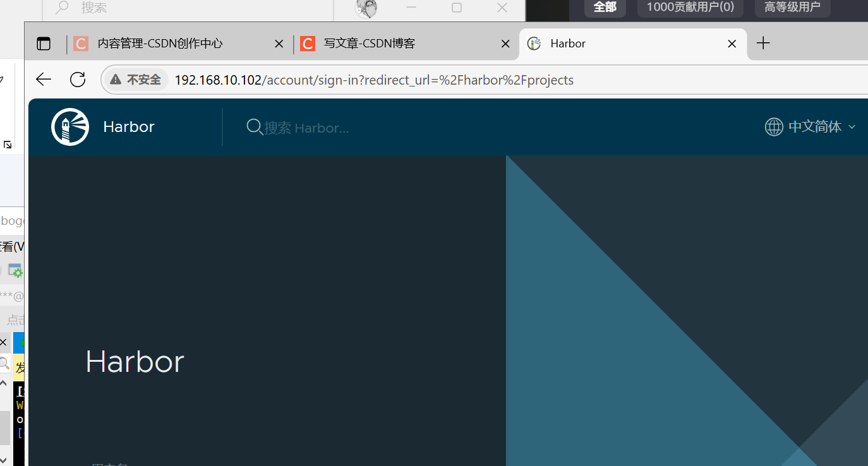Click the address bar URL
Image resolution: width=868 pixels, height=466 pixels.
pyautogui.click(x=374, y=80)
